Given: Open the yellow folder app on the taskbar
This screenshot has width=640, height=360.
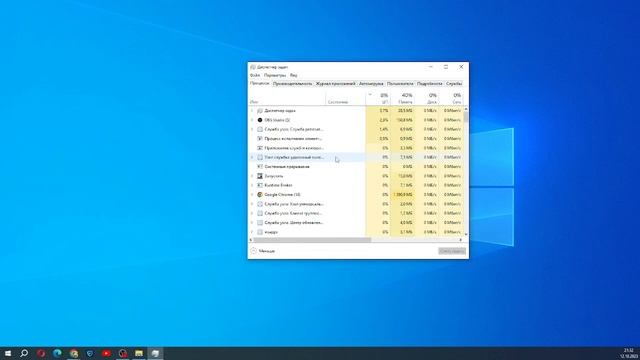Looking at the screenshot, I should tap(139, 353).
